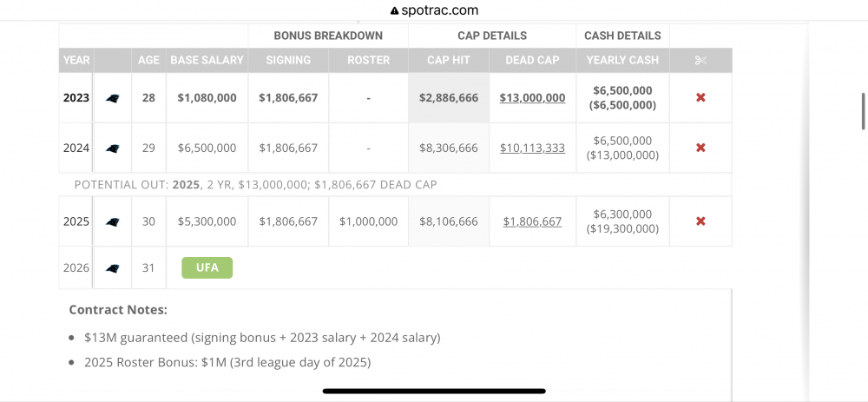This screenshot has height=402, width=868.
Task: Click the page vertical scrollbar
Action: (x=863, y=110)
